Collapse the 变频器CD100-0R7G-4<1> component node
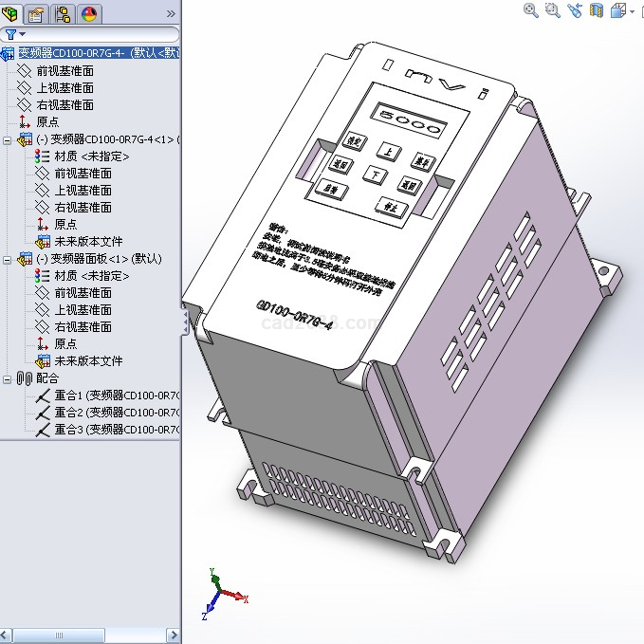The width and height of the screenshot is (644, 644). tap(8, 139)
